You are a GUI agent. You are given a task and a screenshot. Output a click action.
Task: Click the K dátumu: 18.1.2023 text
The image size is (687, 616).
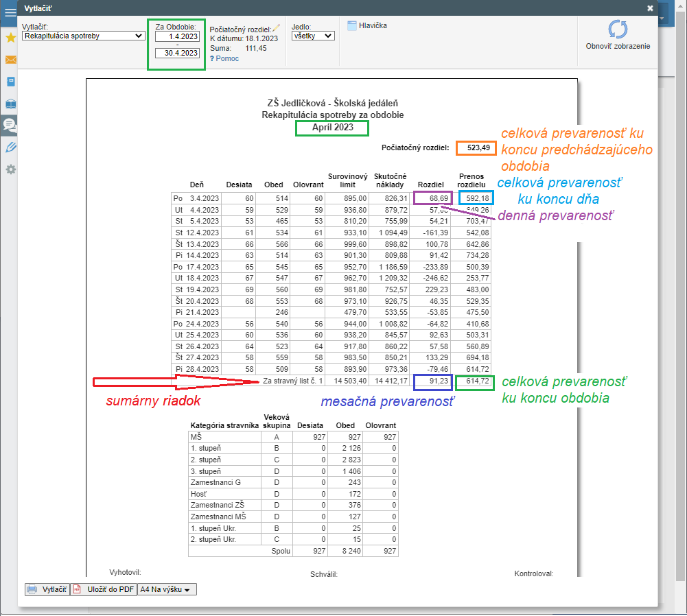click(x=244, y=38)
